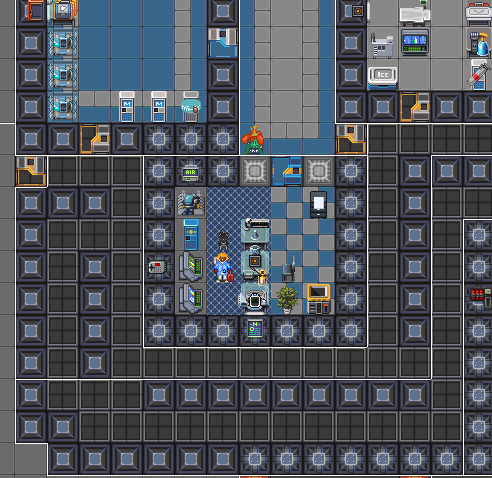Open the blue-screen medical computer

click(x=414, y=42)
